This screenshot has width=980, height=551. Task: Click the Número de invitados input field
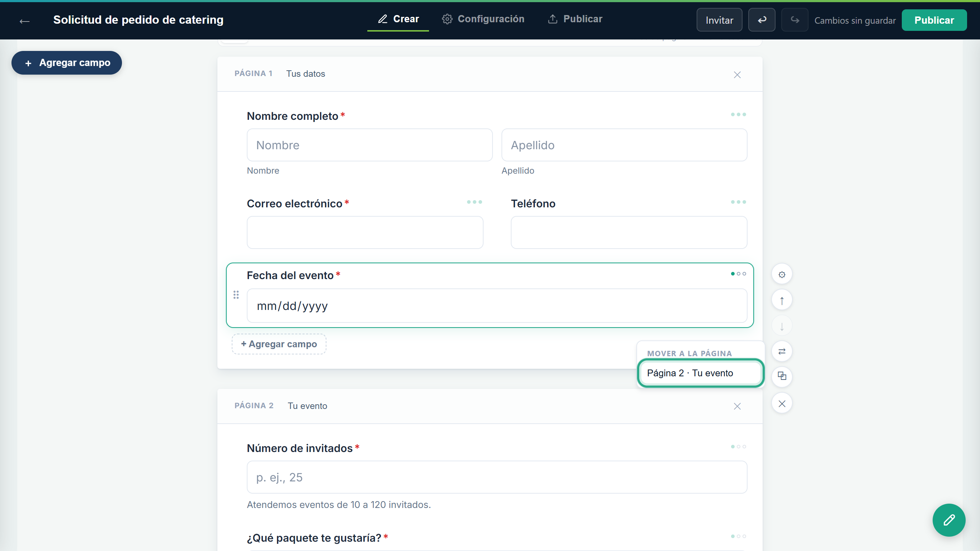pos(497,477)
